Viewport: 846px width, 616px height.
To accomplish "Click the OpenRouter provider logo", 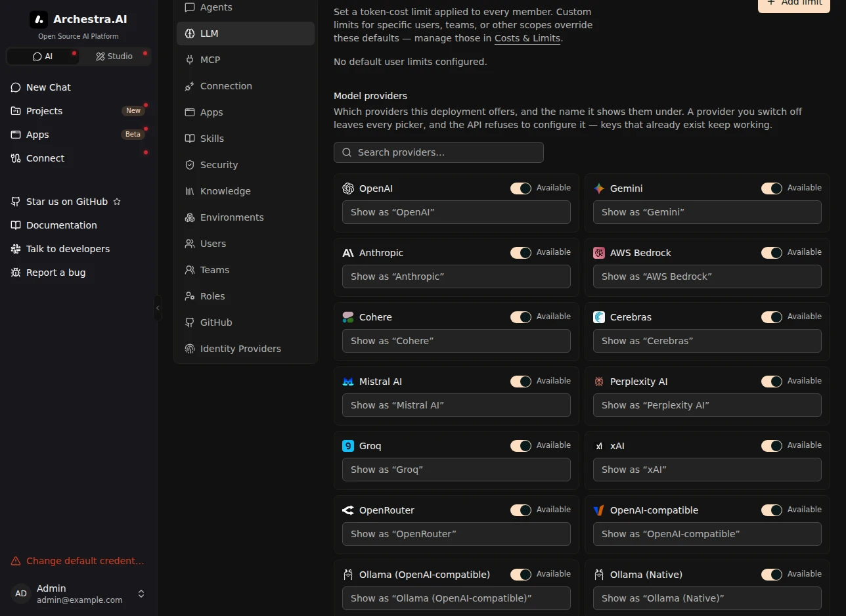I will [348, 510].
